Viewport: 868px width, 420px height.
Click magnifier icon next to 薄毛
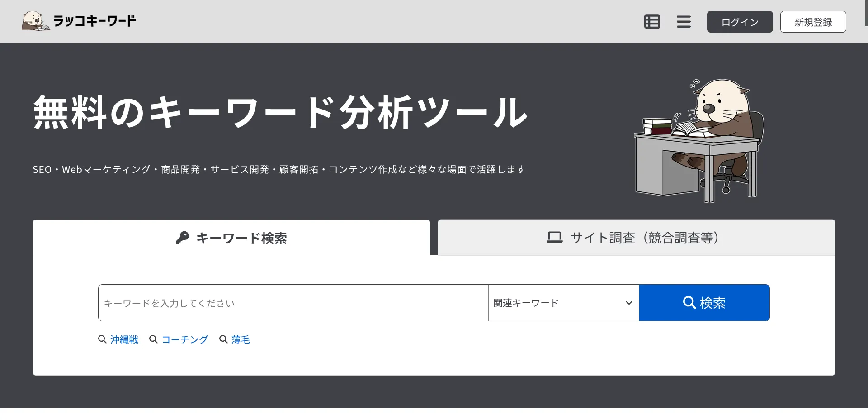(x=223, y=339)
